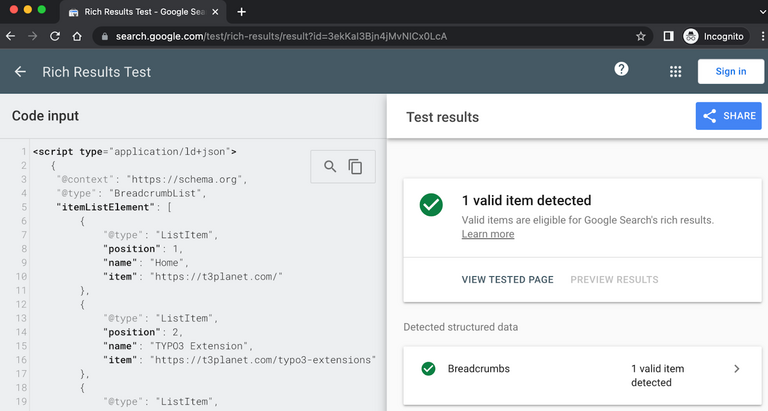Expand the Breadcrumbs chevron arrow
Screen dimensions: 768x411
click(737, 369)
